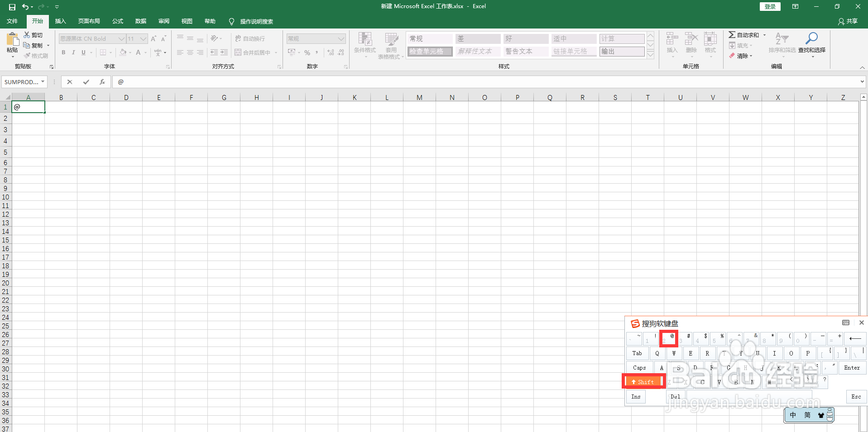Open the 文件 (File) tab
Viewport: 868px width, 432px height.
[x=12, y=21]
